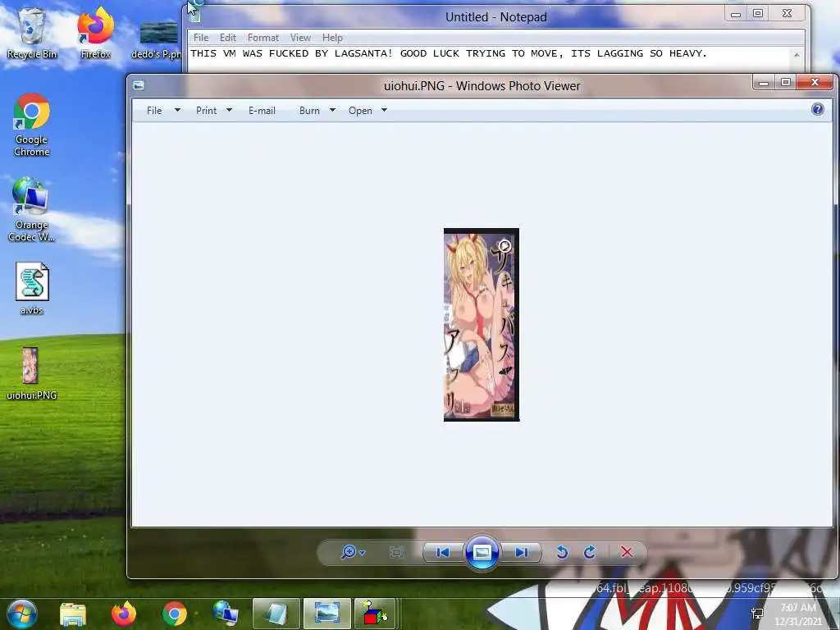
Task: Minimize the Notepad window
Action: point(736,14)
